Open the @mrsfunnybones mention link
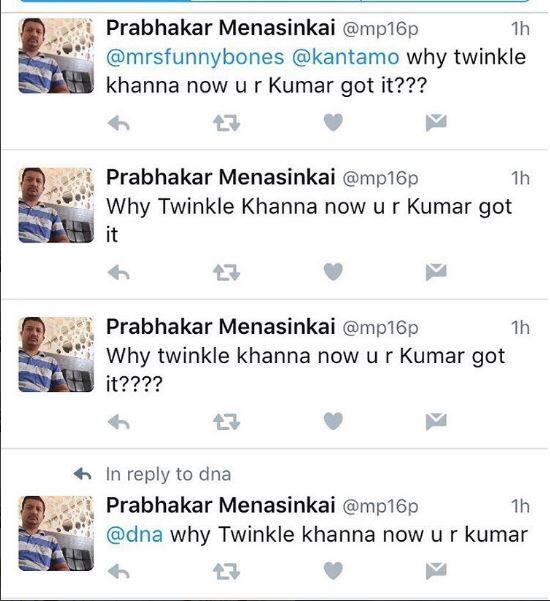Viewport: 550px width, 601px height. (195, 57)
